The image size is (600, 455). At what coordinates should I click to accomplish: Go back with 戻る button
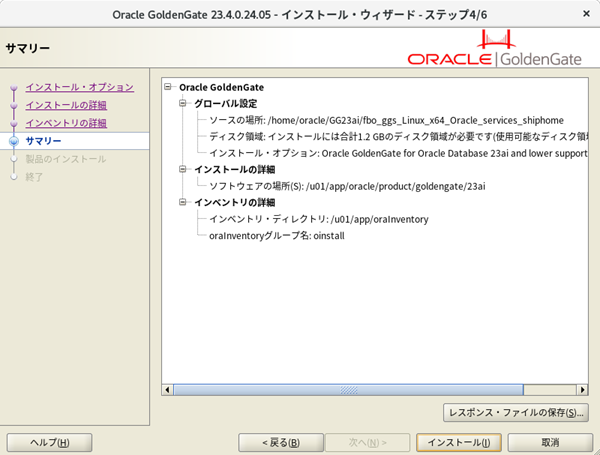(281, 443)
